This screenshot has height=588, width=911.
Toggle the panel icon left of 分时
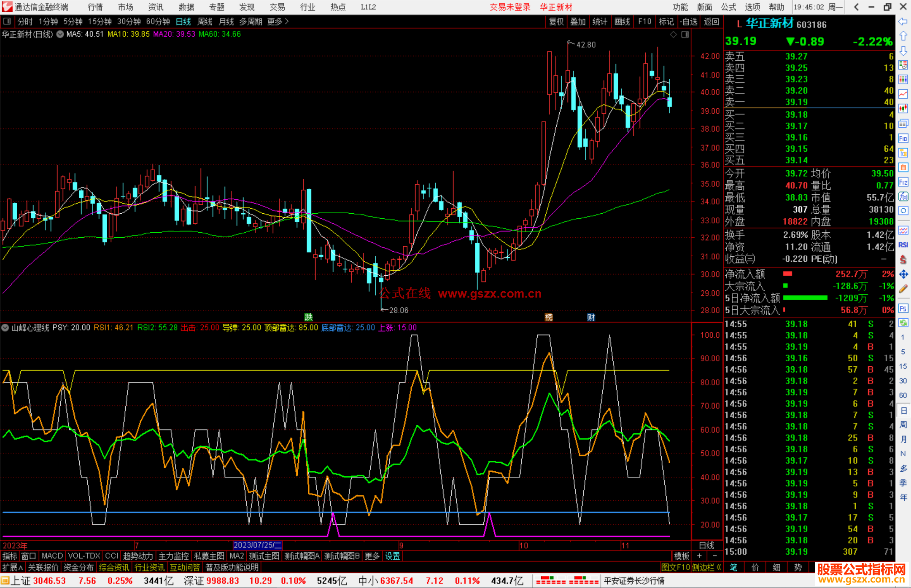[x=7, y=21]
